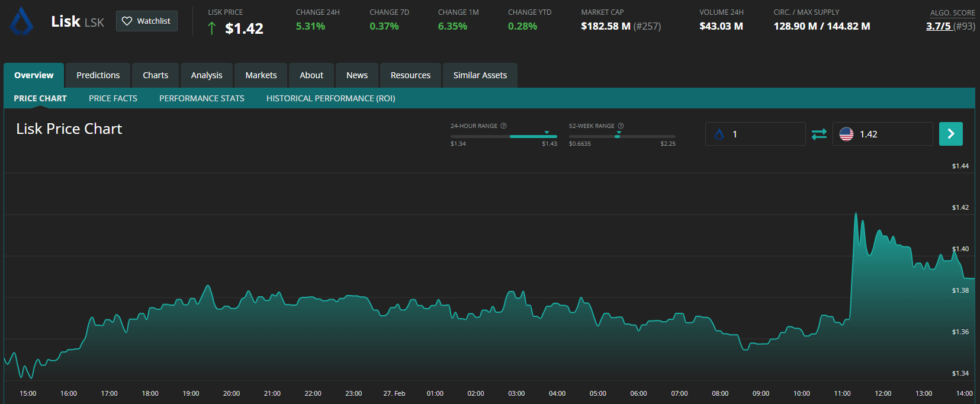Click the heart icon in Watchlist
Screen dimensions: 980x404
[x=127, y=21]
